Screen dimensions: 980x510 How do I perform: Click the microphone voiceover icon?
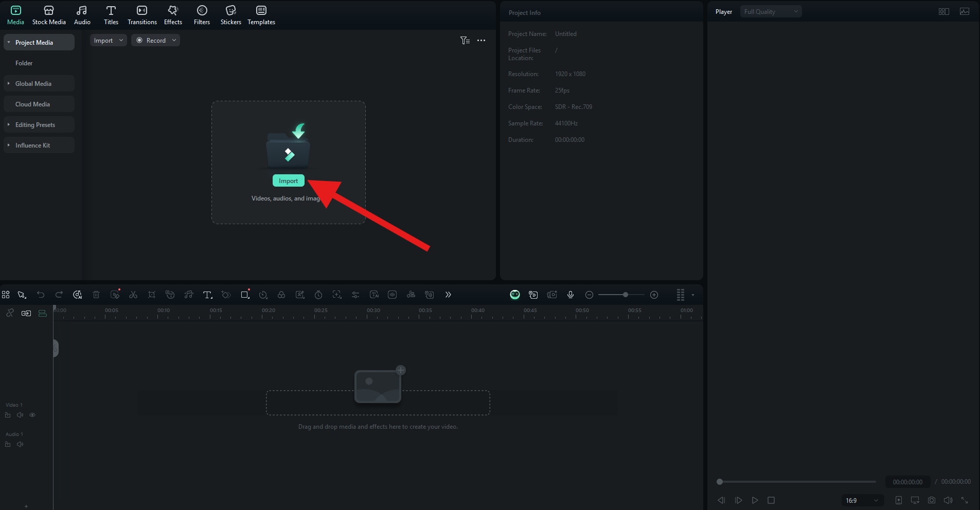(571, 295)
